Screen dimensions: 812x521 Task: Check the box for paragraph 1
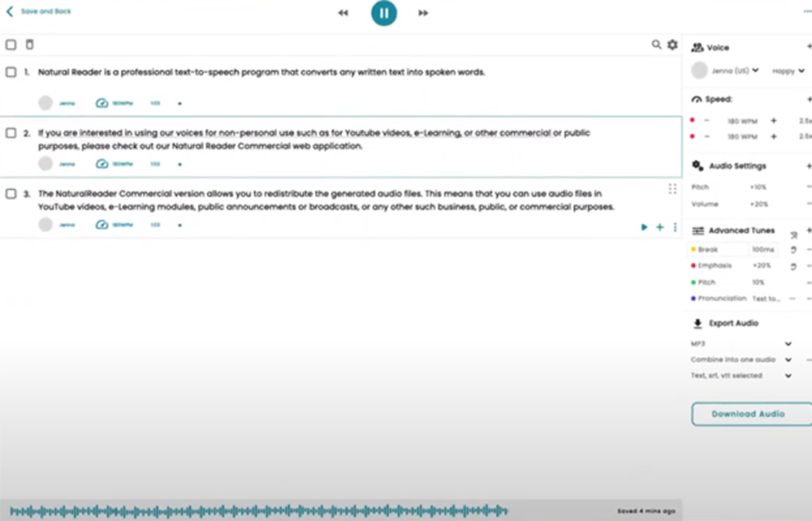click(11, 72)
